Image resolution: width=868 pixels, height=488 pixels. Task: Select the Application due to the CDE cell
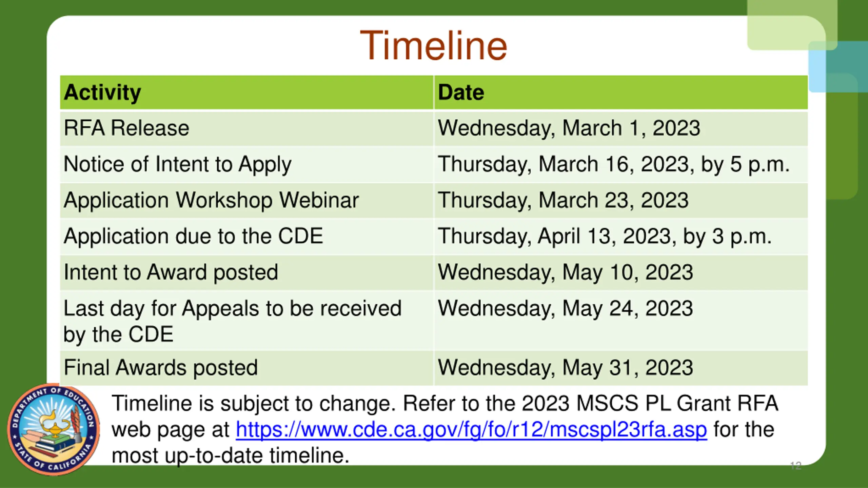coord(193,236)
